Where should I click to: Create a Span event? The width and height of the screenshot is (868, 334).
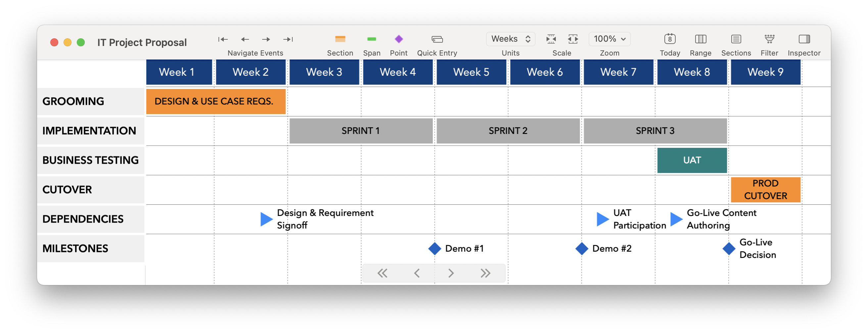[x=372, y=39]
